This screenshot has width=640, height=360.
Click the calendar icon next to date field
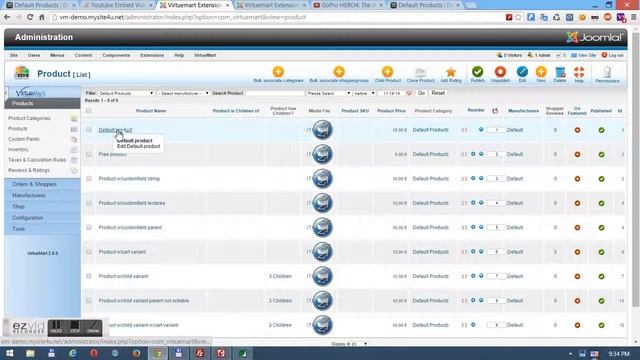click(x=409, y=93)
